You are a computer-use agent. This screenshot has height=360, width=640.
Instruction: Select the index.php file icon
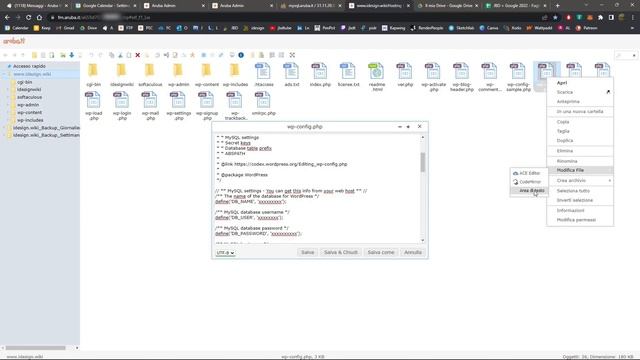click(320, 71)
